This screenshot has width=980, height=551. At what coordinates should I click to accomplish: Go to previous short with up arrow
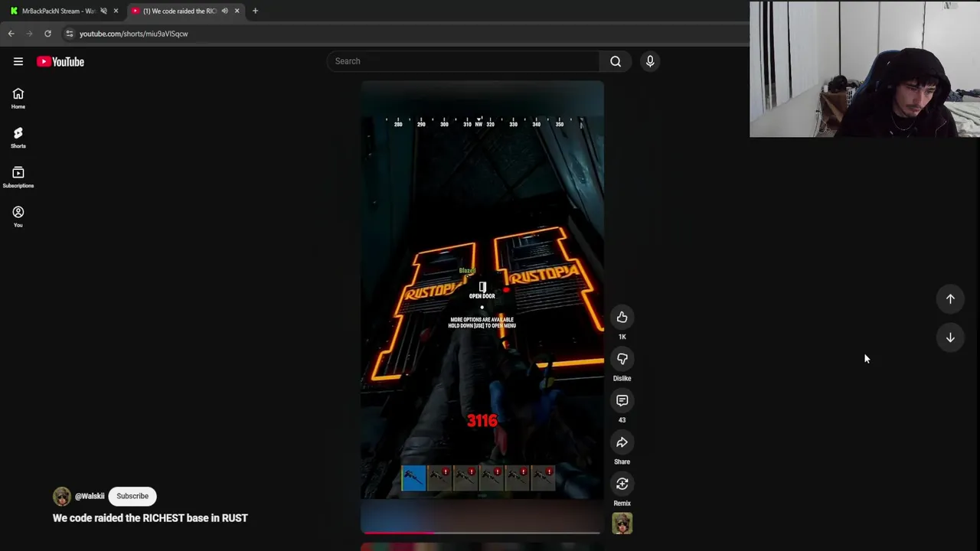(x=950, y=299)
